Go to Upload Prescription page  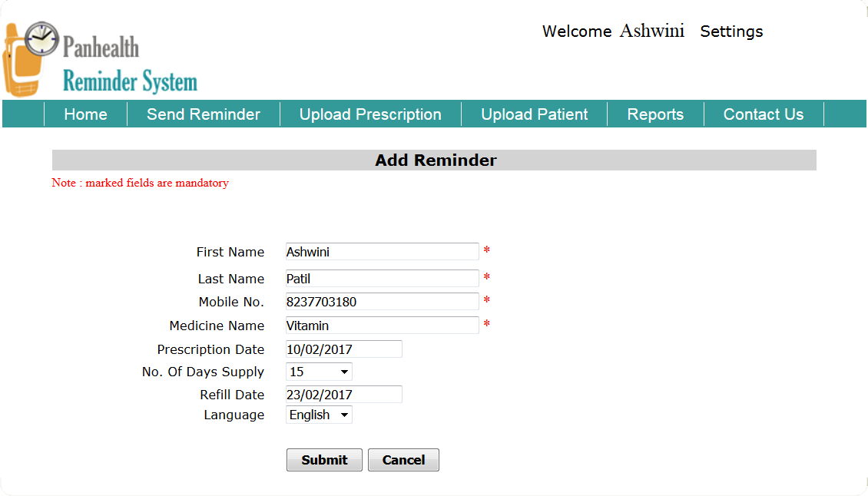(370, 114)
